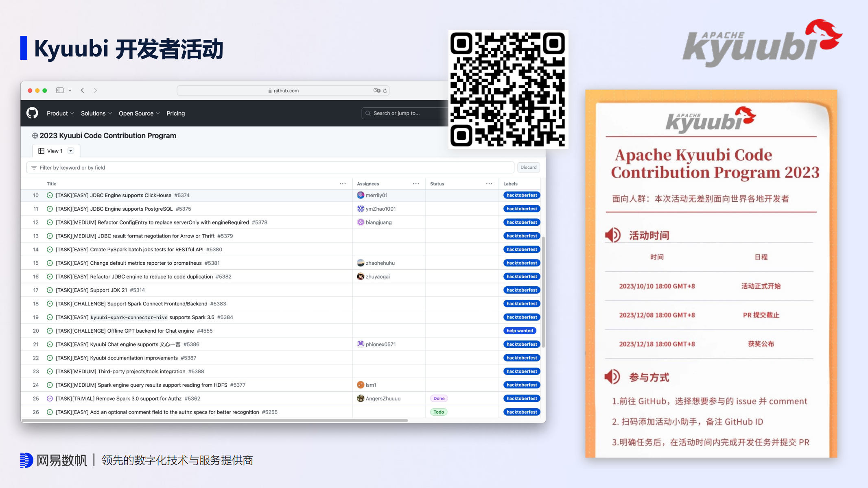
Task: Click assignee name zhuyaogai
Action: [378, 277]
